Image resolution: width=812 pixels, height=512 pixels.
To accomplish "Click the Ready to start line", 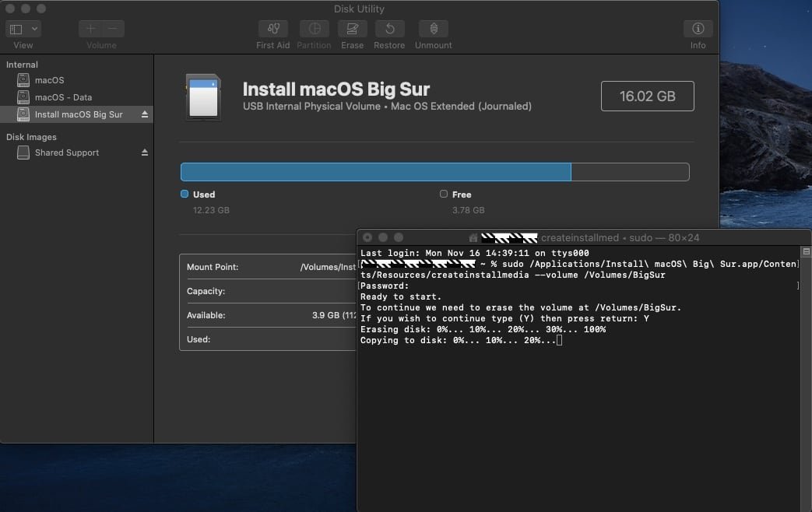I will pos(401,296).
